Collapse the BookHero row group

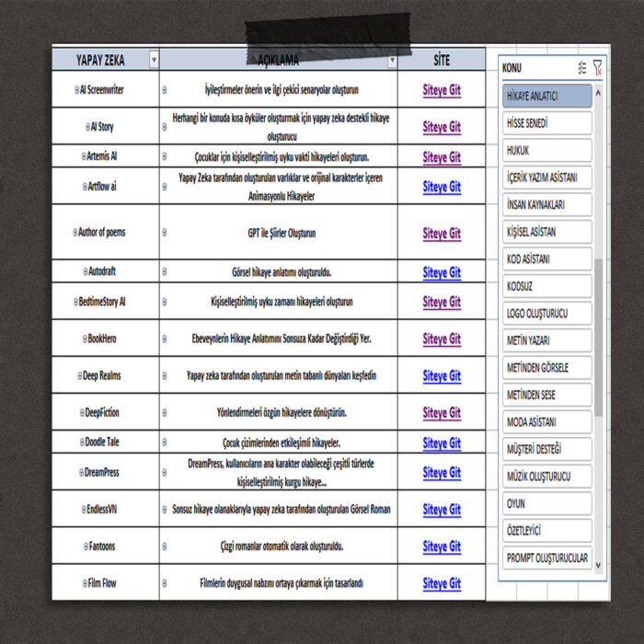[85, 339]
